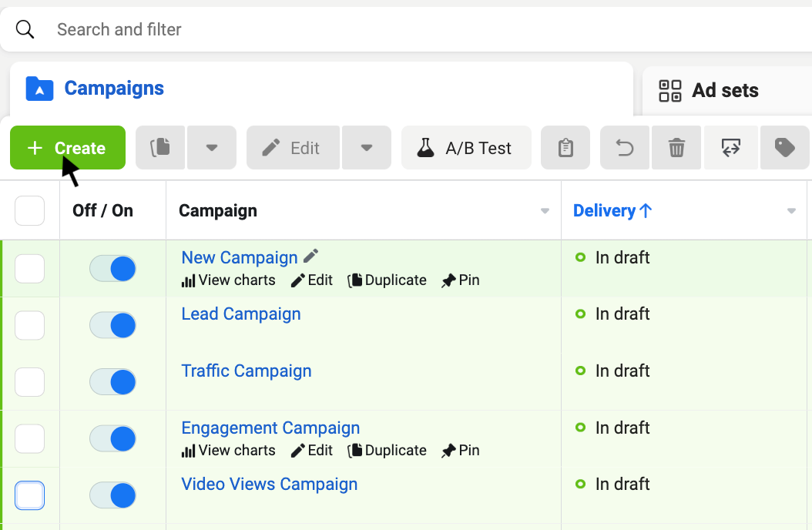The height and width of the screenshot is (530, 812).
Task: Click the import/export arrows icon
Action: pos(730,148)
